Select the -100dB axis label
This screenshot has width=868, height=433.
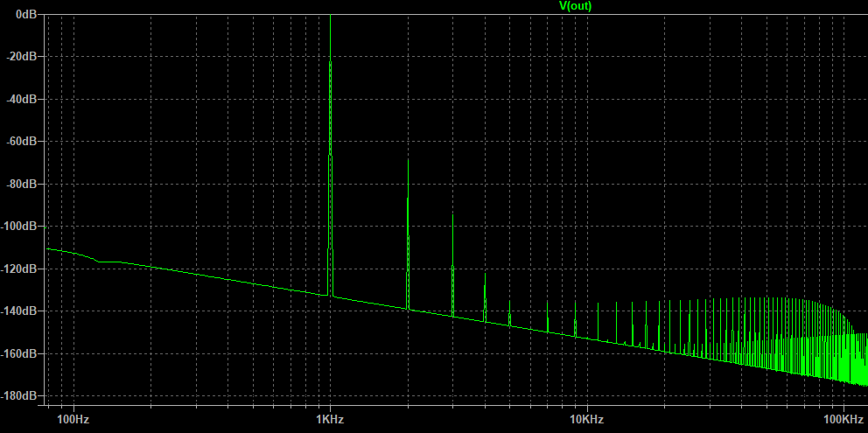tap(19, 226)
